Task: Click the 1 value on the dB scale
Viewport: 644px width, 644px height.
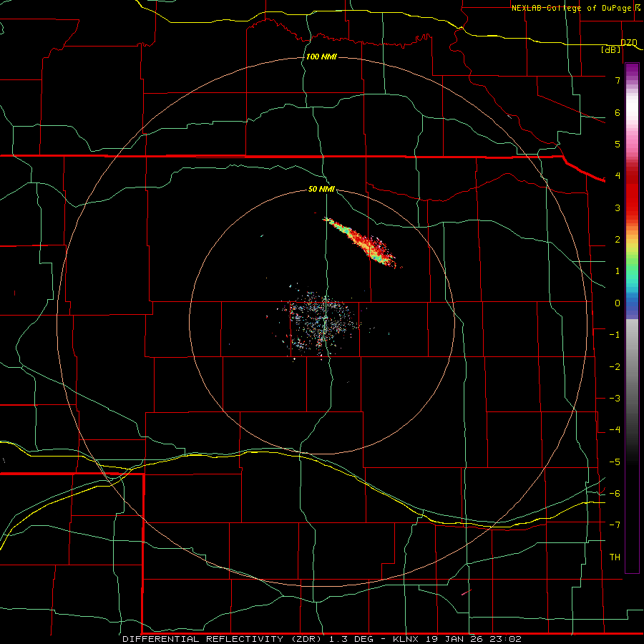Action: click(618, 271)
